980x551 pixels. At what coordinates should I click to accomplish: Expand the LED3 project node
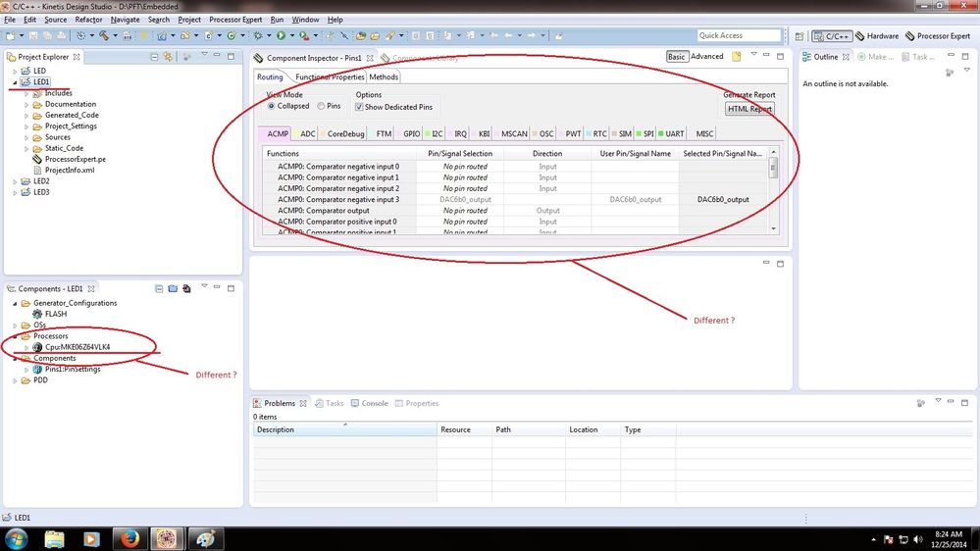[15, 193]
